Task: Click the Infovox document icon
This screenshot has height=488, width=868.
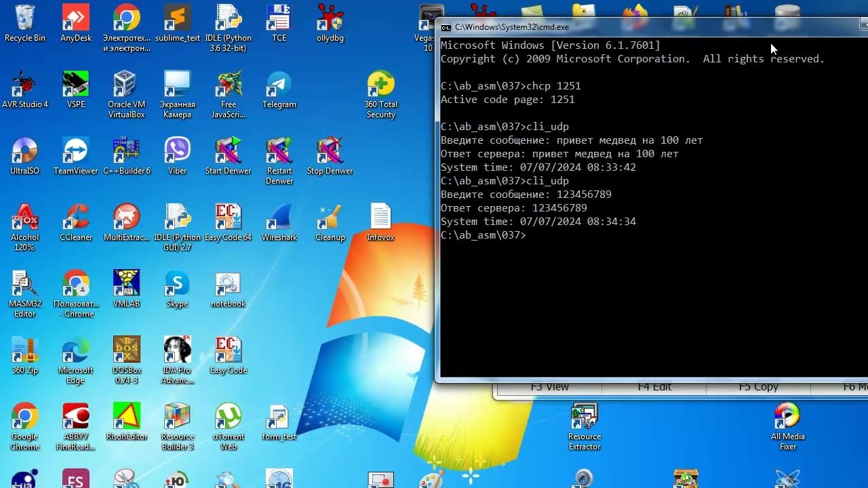Action: pyautogui.click(x=381, y=223)
